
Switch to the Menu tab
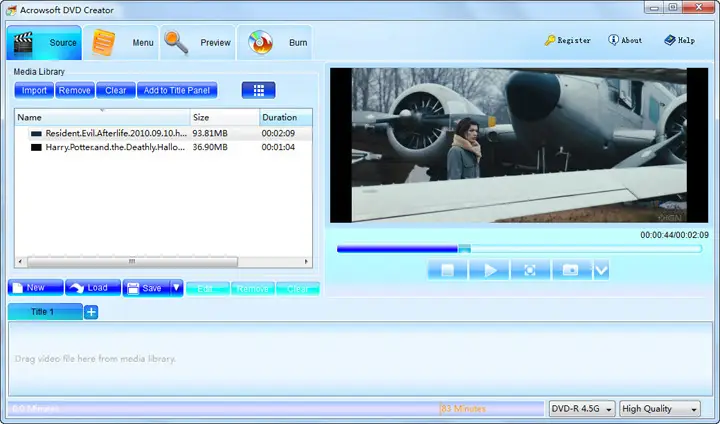point(121,43)
